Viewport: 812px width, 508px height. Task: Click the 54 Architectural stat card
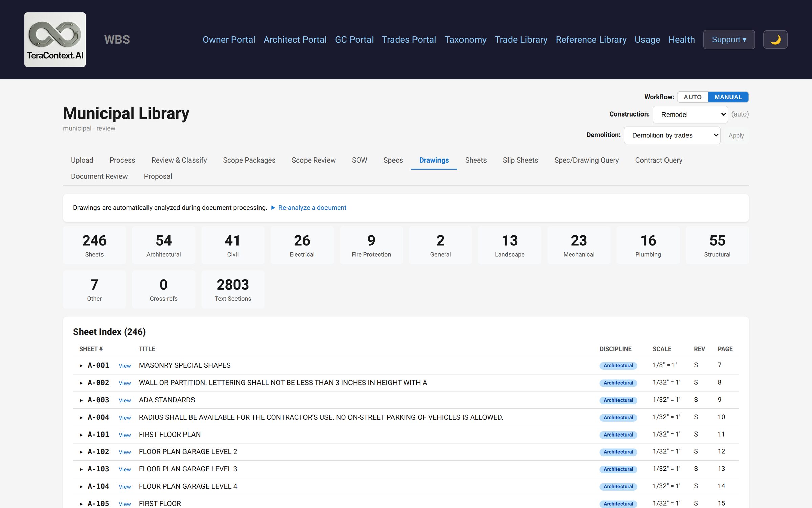pos(163,245)
